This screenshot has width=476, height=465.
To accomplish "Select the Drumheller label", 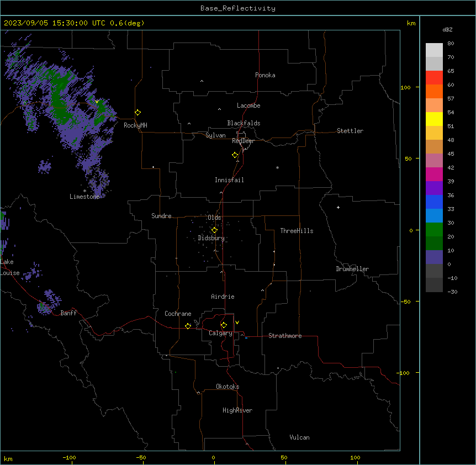I will point(352,269).
